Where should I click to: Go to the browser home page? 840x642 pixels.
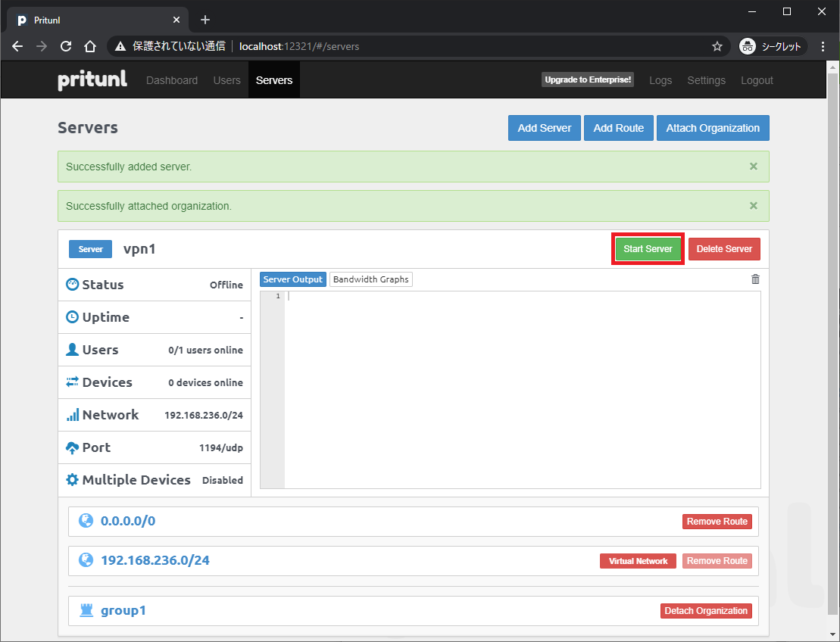[x=90, y=46]
